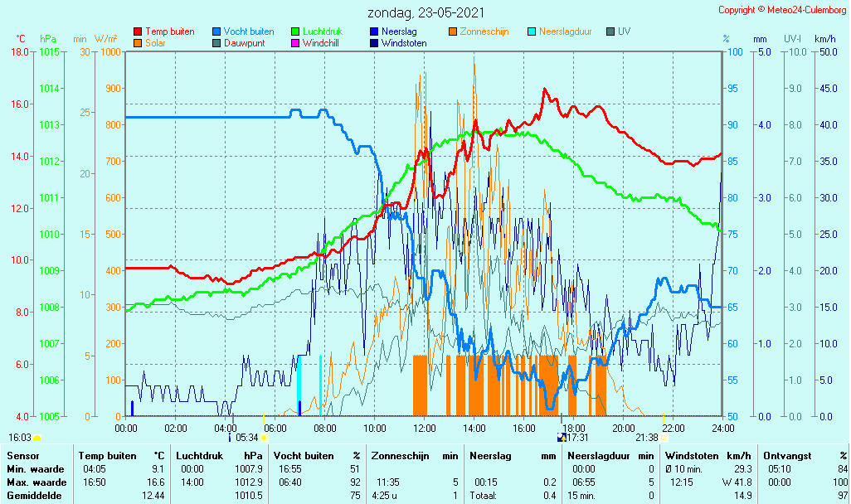Click the cyan Neerslagduur legend swatch

(532, 32)
